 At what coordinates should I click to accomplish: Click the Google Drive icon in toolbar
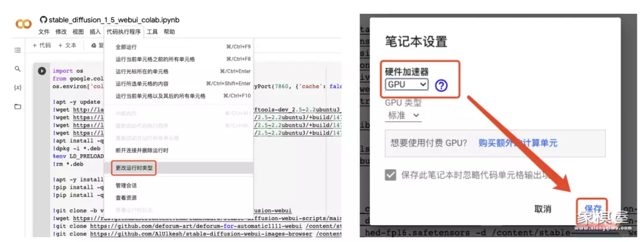tap(93, 45)
